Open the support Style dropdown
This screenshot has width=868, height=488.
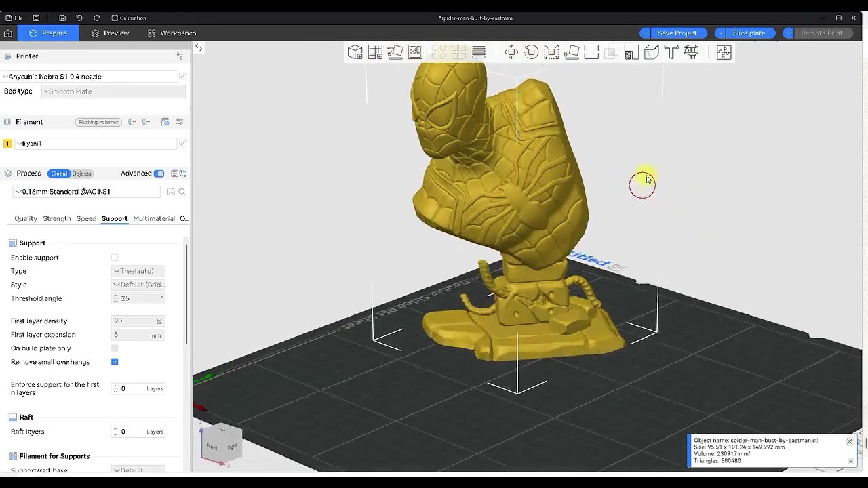pyautogui.click(x=138, y=285)
